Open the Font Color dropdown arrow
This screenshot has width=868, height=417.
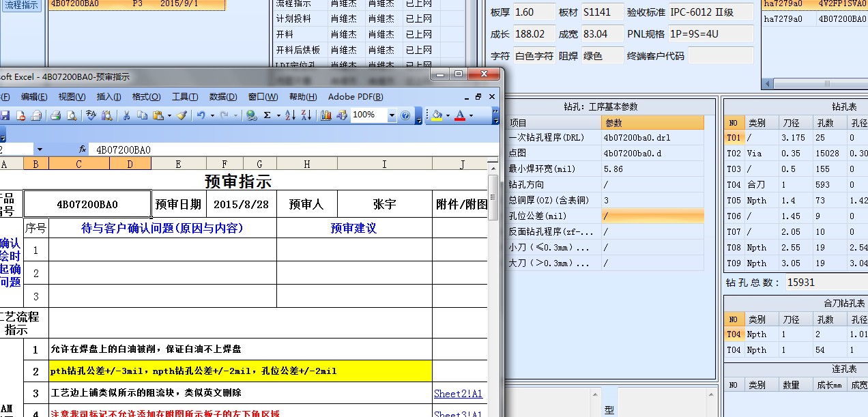[471, 115]
